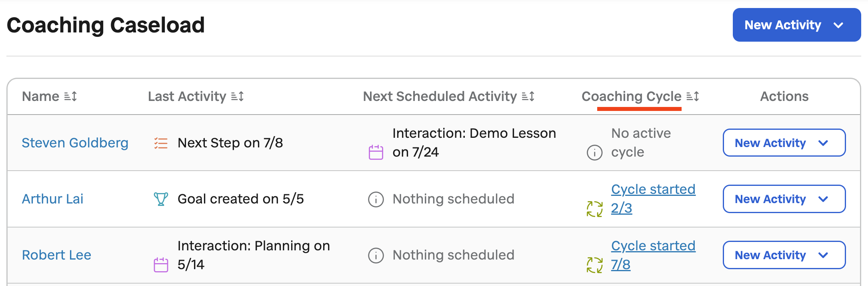Screen dimensions: 868x286
Task: Click Arthur Lai's goal trophy icon
Action: pos(161,199)
